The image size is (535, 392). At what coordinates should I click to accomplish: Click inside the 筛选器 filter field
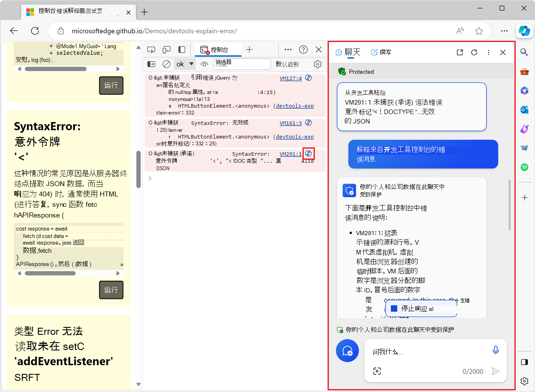point(242,64)
